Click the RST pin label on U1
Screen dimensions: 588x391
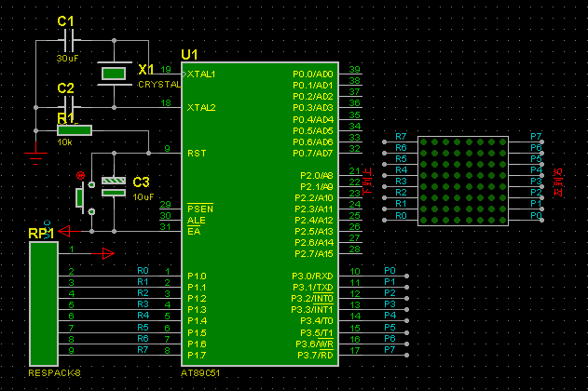195,153
